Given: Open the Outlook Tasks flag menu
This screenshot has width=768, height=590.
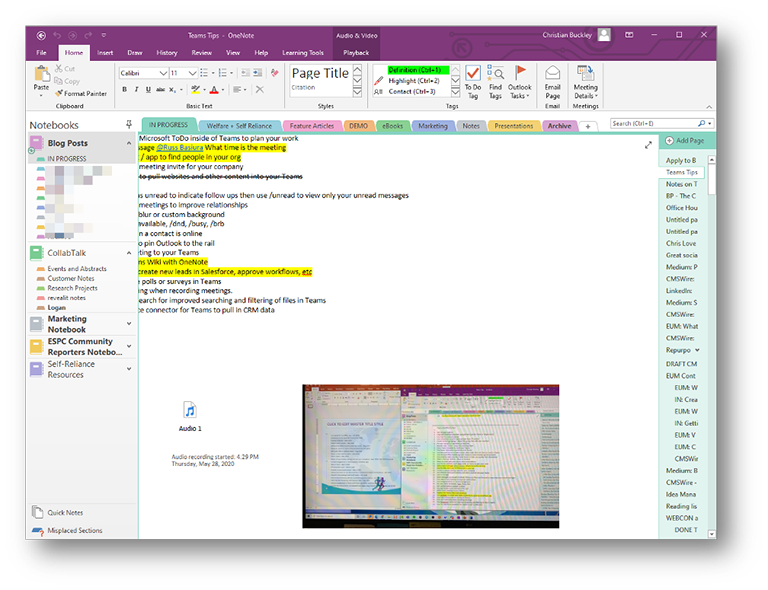Looking at the screenshot, I should click(x=520, y=82).
